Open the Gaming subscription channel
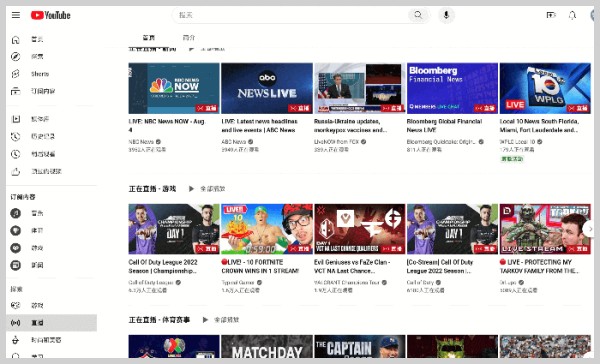Viewport: 600px width, 364px height. 51,248
